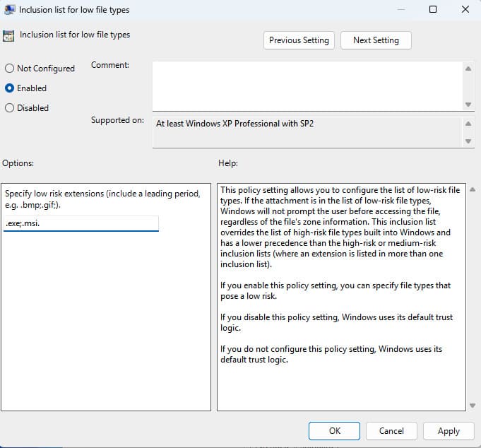Click Comment box scroll down arrow
481x448 pixels.
point(468,105)
